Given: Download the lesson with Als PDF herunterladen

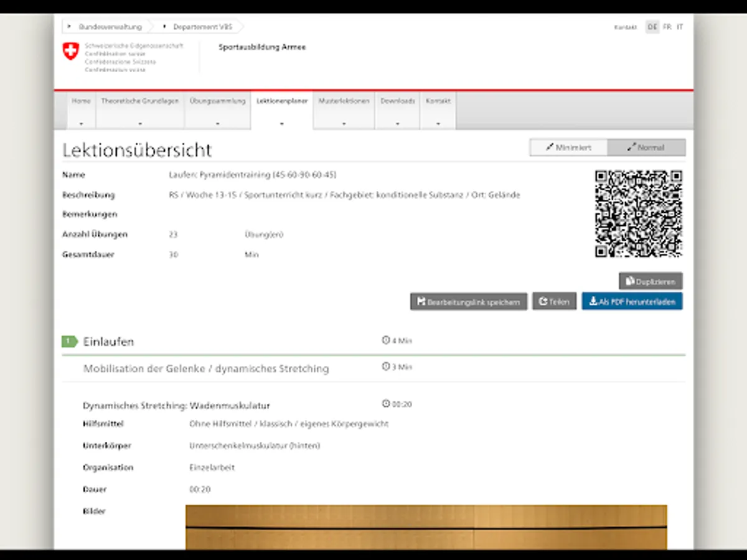Looking at the screenshot, I should [x=632, y=301].
